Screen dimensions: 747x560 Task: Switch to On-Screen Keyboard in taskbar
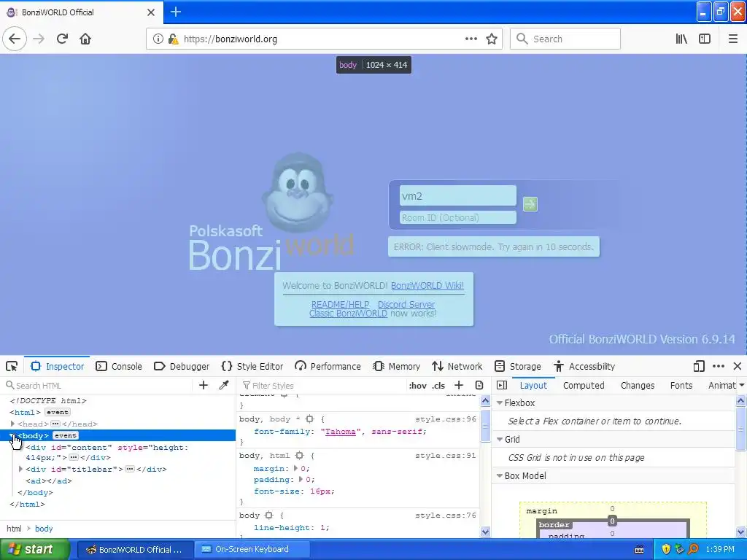click(252, 549)
